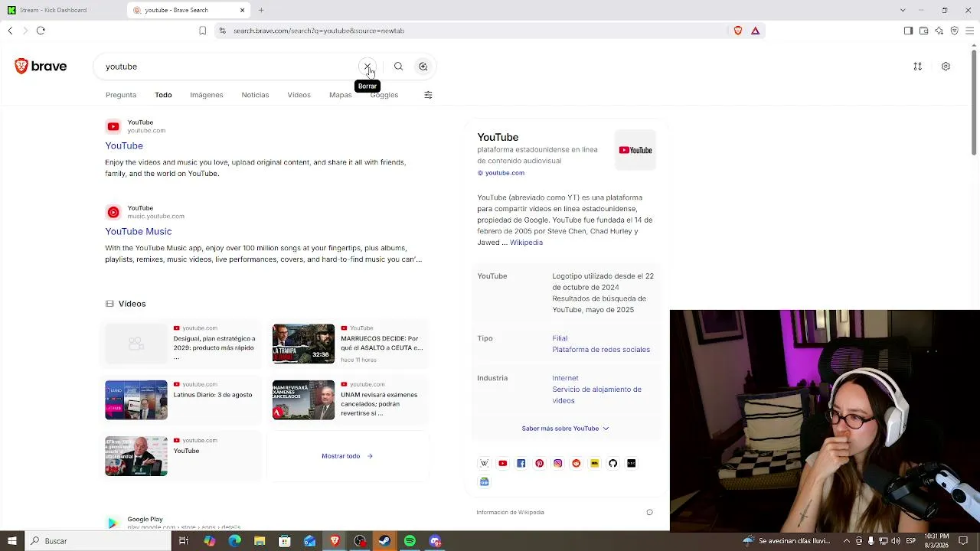Click the taskbar Buscar search box

tap(98, 541)
